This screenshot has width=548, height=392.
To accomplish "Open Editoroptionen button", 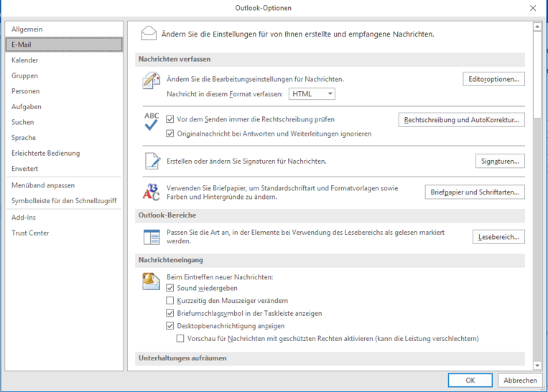I will point(493,79).
